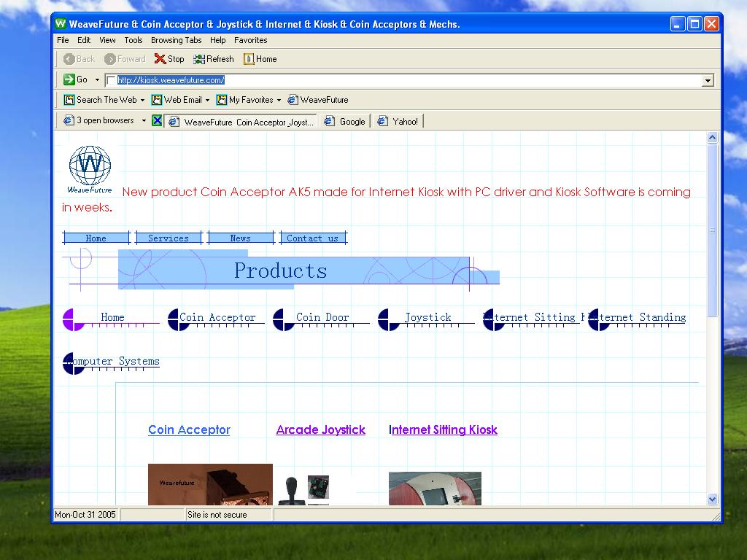
Task: Open the Coin Acceptor product nav link
Action: click(x=216, y=319)
